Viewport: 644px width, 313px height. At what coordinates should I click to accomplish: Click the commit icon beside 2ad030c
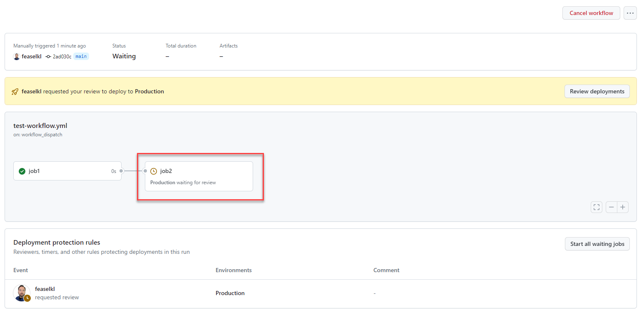tap(48, 57)
